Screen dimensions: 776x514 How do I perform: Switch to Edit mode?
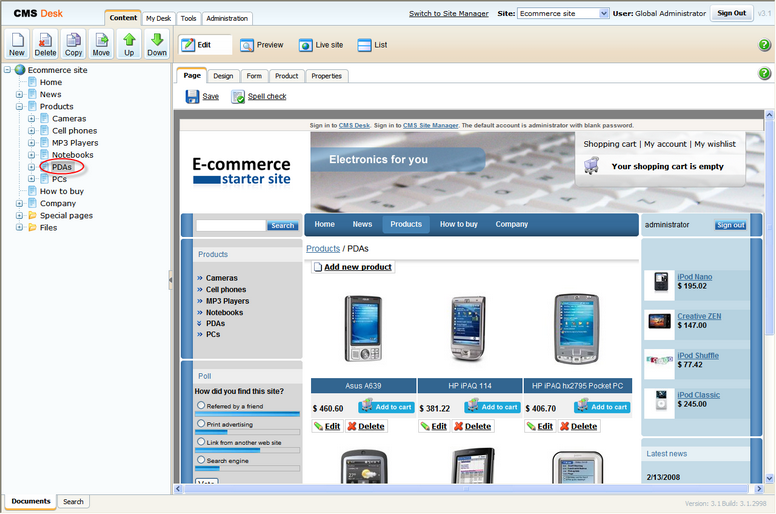(x=205, y=45)
